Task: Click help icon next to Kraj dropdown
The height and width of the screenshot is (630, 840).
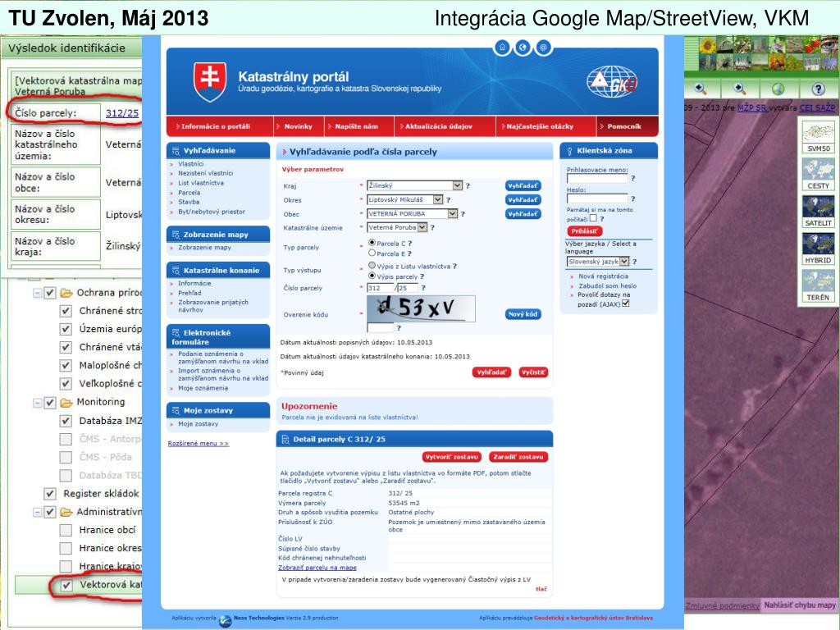Action: pos(468,185)
